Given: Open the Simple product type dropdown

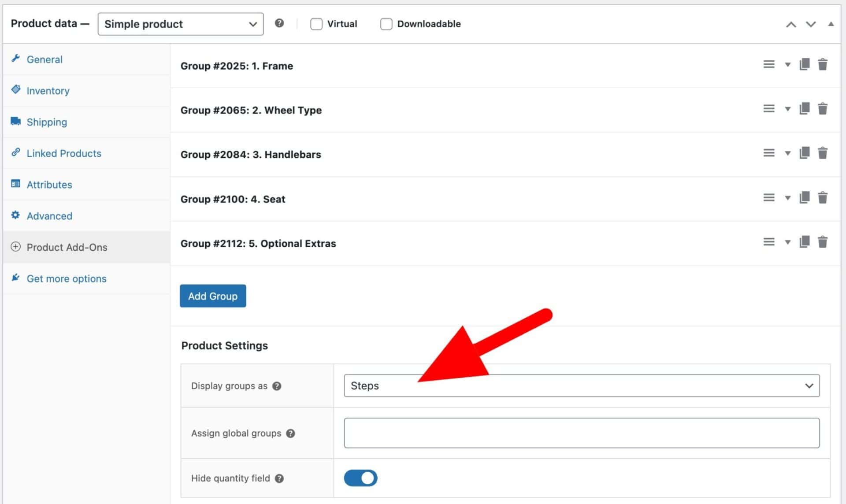Looking at the screenshot, I should point(181,24).
